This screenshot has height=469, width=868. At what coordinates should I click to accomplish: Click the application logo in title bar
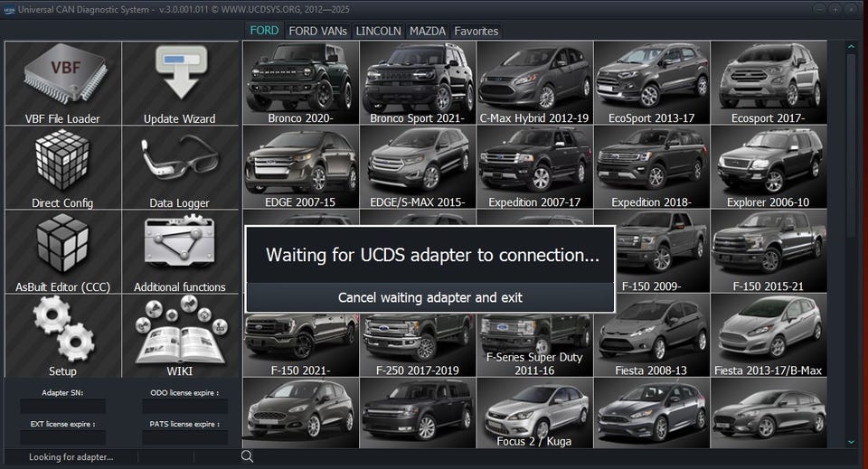pyautogui.click(x=9, y=9)
